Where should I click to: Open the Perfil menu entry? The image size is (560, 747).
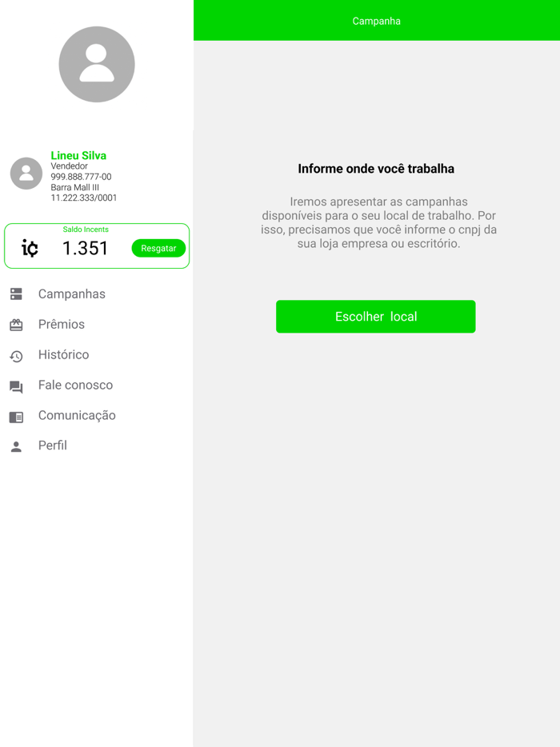click(x=53, y=445)
